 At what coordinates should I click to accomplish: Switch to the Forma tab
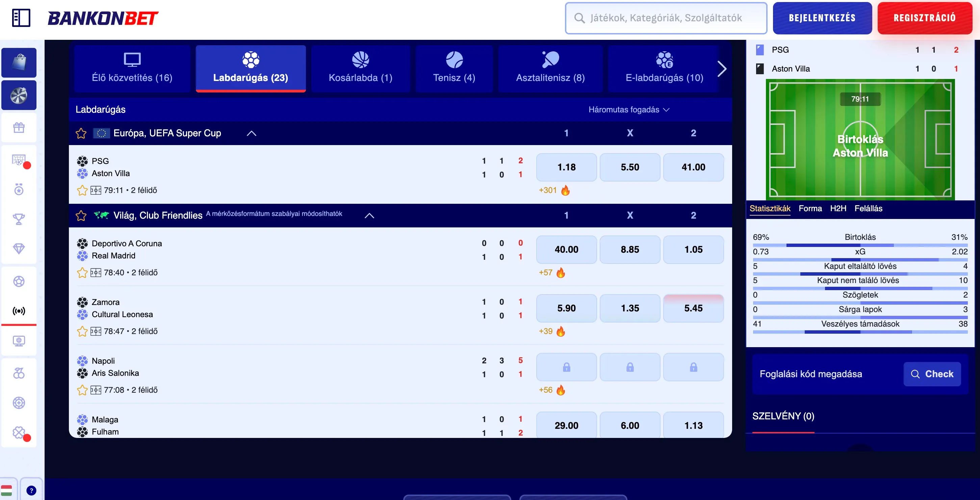(x=810, y=209)
